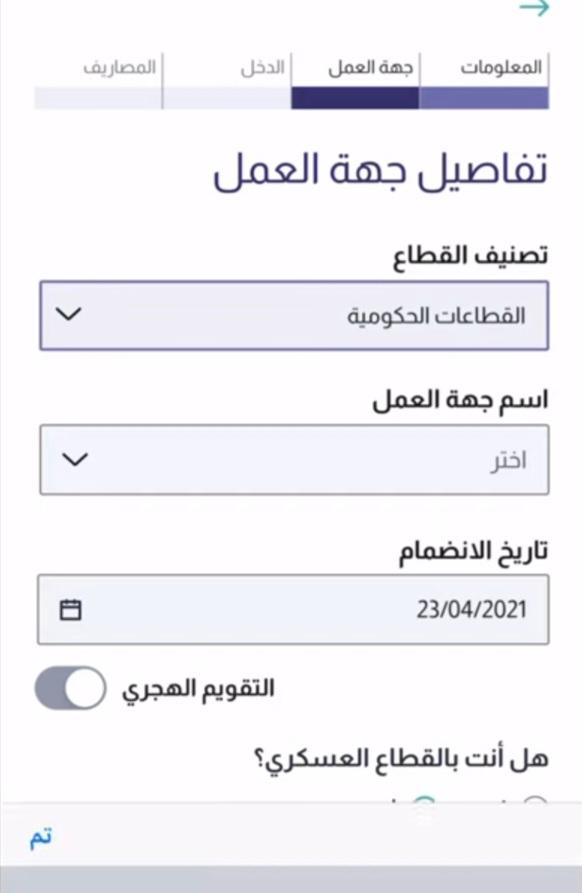
Task: Click the dark progress segment under جهة العمل
Action: click(355, 98)
